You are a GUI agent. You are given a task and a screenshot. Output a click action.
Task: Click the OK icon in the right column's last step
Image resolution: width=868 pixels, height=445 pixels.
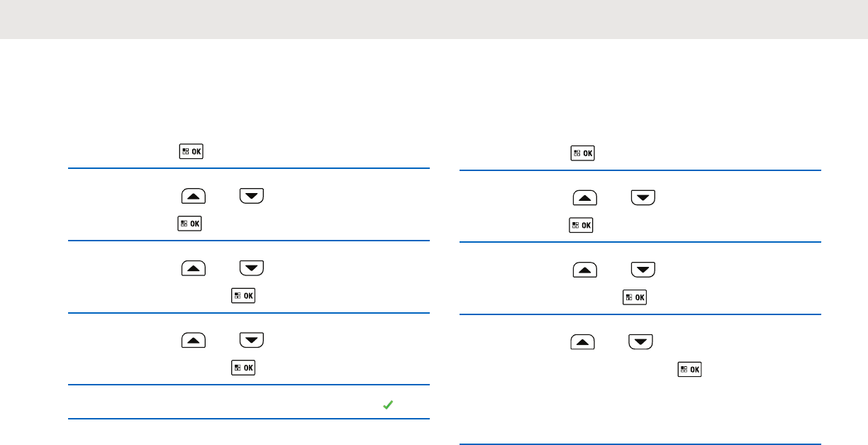pyautogui.click(x=690, y=369)
